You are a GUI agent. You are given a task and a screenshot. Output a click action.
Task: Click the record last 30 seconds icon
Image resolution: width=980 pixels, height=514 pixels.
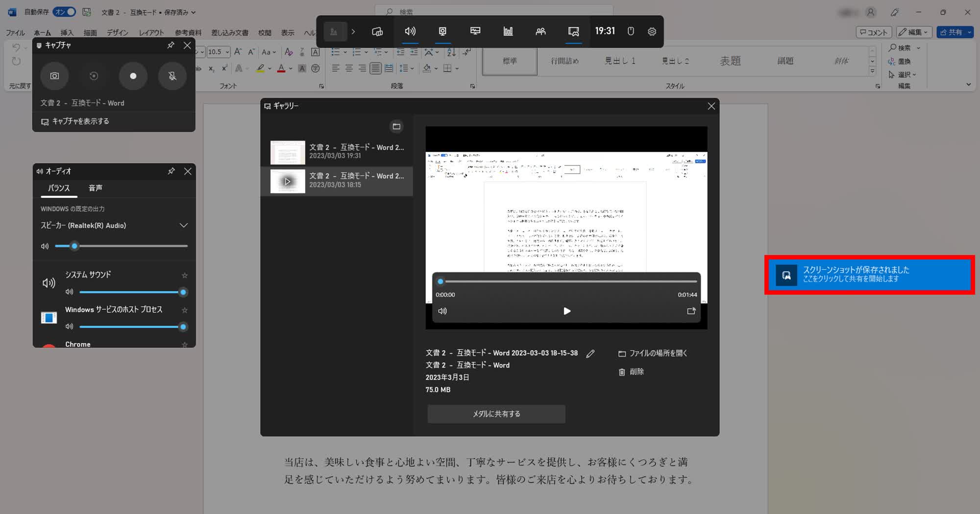click(x=94, y=76)
